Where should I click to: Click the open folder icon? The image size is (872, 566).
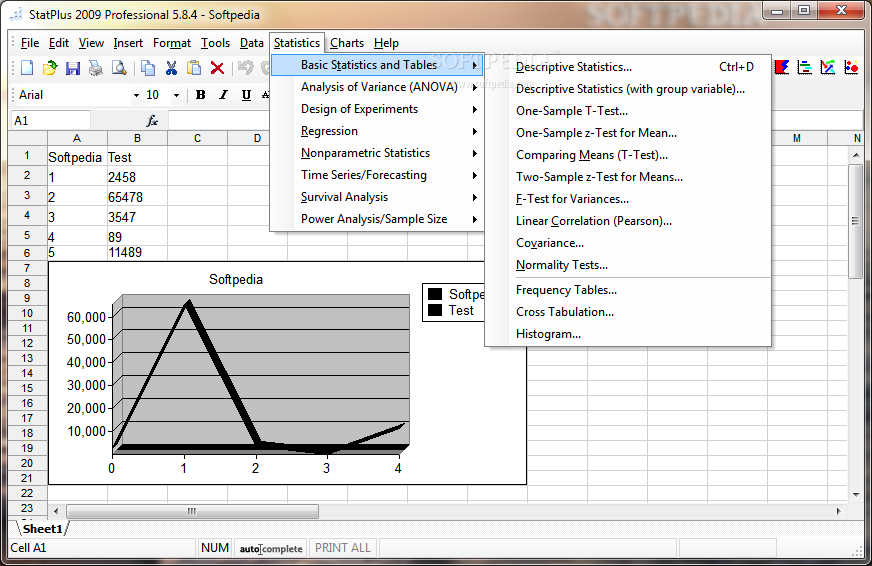pos(49,68)
